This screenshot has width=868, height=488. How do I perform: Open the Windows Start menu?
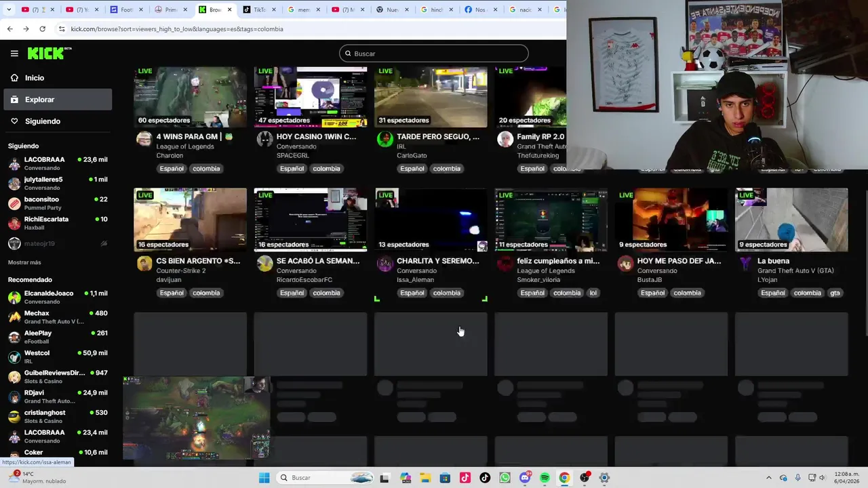264,478
